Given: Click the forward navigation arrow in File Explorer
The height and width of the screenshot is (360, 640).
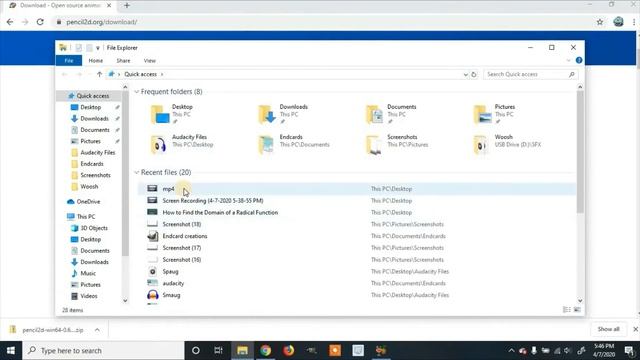Looking at the screenshot, I should (x=79, y=74).
